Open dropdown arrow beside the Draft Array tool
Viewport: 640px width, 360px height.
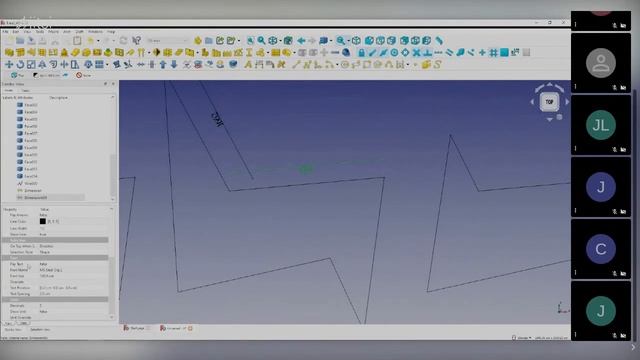click(107, 64)
